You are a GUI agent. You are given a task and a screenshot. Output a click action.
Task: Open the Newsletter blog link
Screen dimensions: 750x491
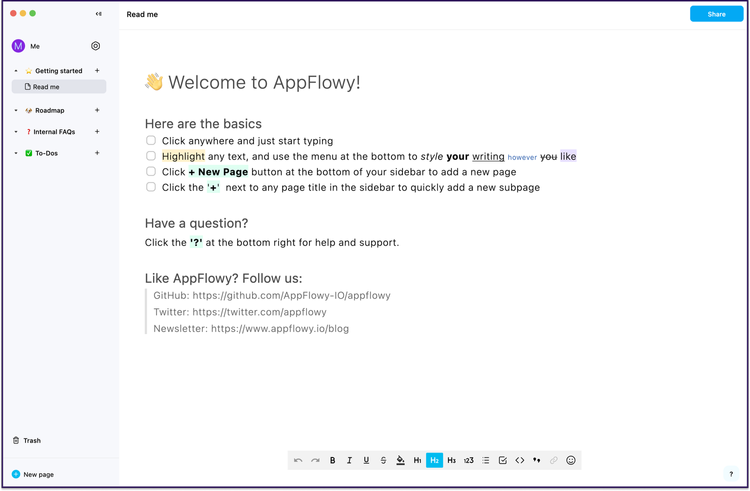click(x=280, y=329)
